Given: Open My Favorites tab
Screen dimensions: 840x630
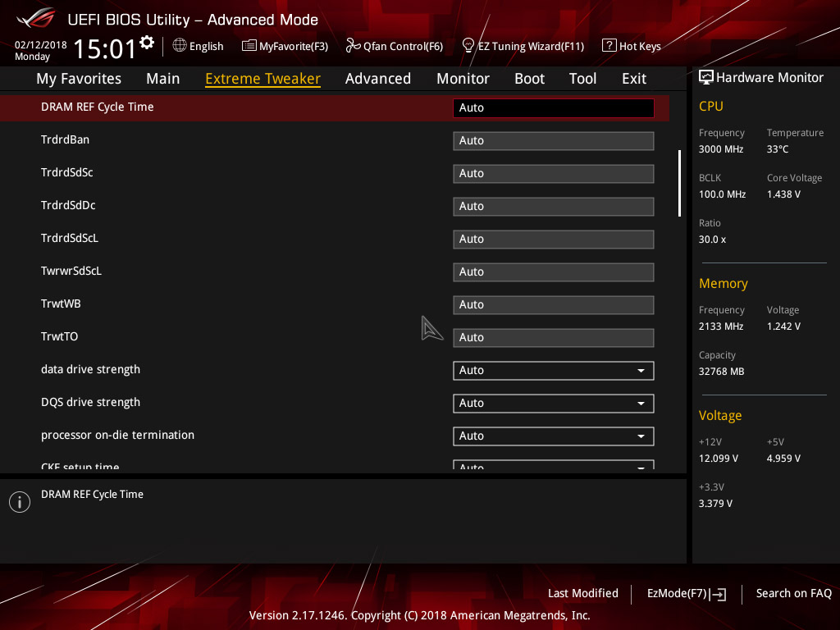Looking at the screenshot, I should [79, 79].
